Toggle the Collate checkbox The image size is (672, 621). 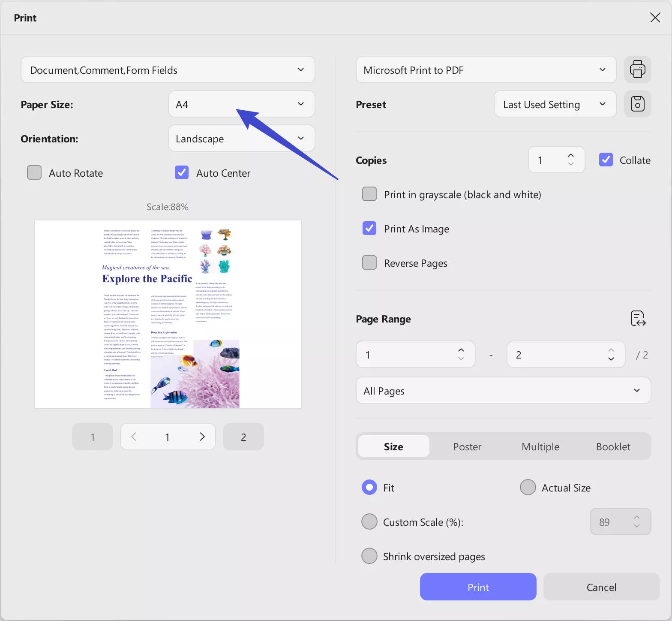(x=606, y=160)
